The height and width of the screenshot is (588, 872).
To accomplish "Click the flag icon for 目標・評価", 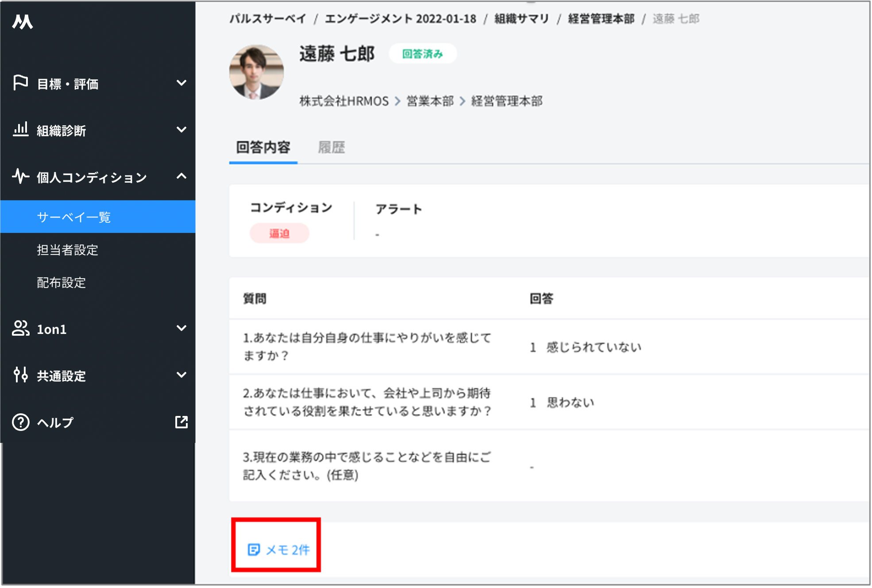I will [x=20, y=83].
